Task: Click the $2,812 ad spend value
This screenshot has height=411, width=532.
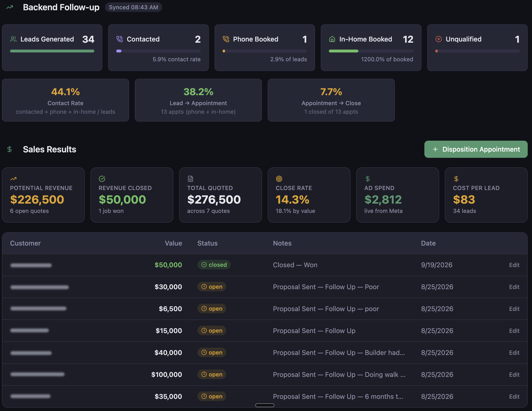Action: tap(383, 200)
